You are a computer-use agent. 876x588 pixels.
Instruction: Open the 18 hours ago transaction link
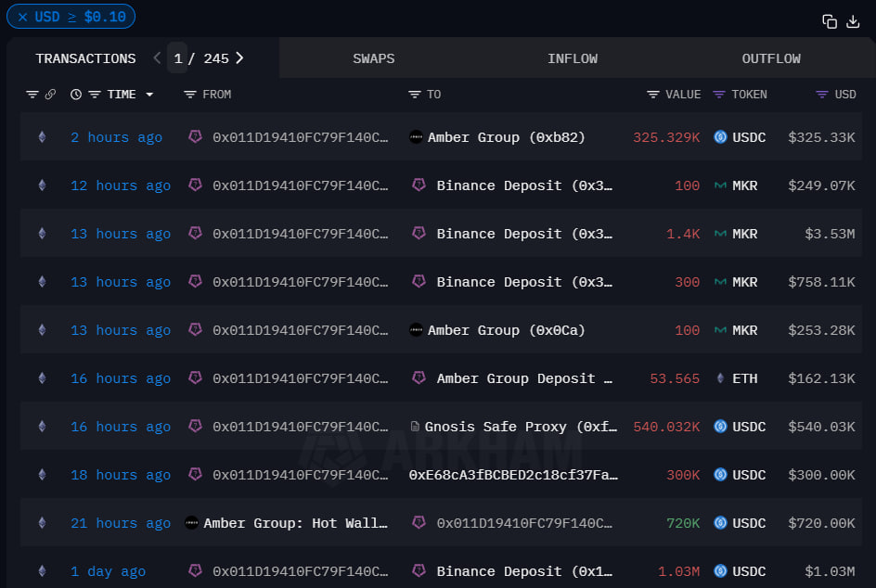tap(121, 475)
